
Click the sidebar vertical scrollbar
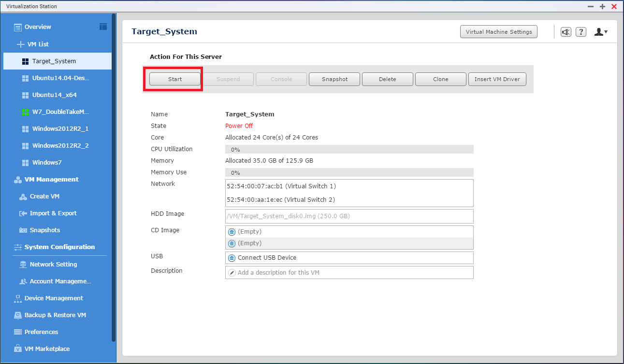tap(114, 178)
